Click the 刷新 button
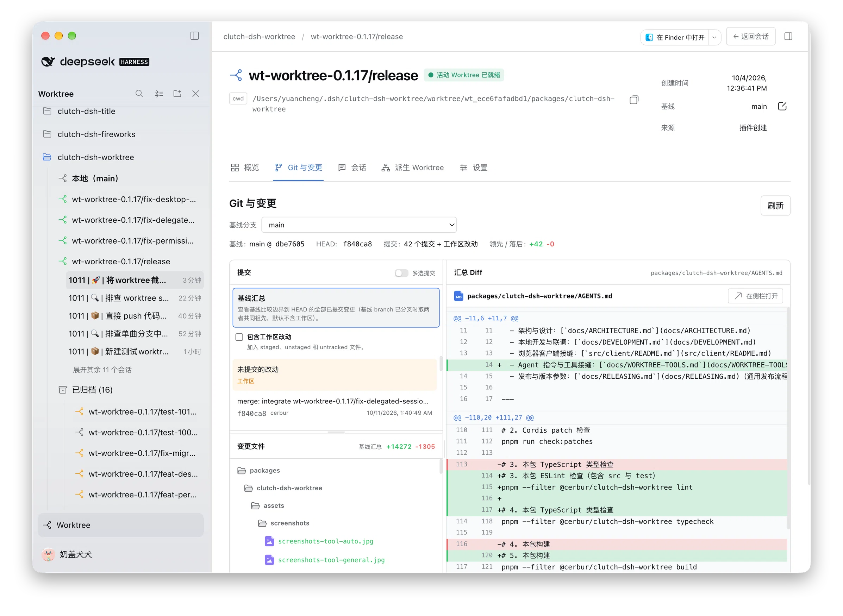Image resolution: width=843 pixels, height=616 pixels. 775,206
